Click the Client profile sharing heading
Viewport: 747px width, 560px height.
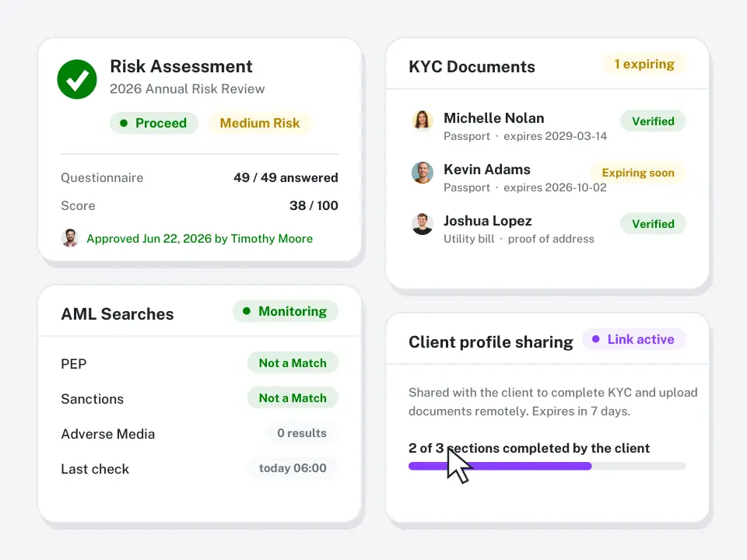[491, 342]
